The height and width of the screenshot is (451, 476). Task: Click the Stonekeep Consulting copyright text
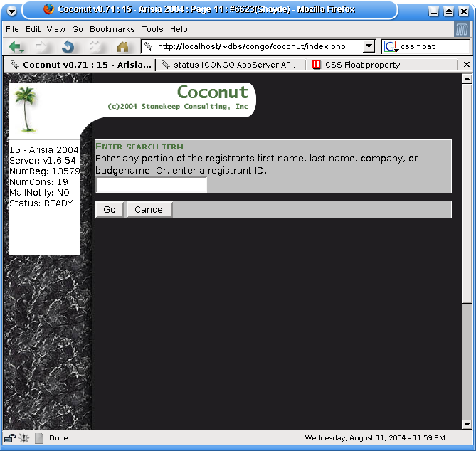click(178, 107)
